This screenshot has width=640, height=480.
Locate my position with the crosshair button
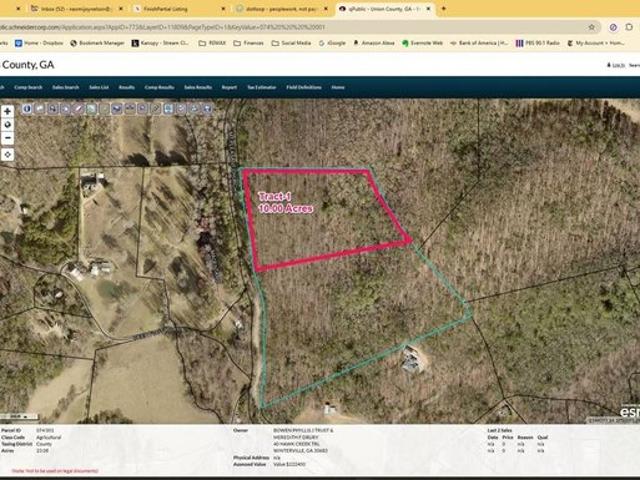click(7, 155)
